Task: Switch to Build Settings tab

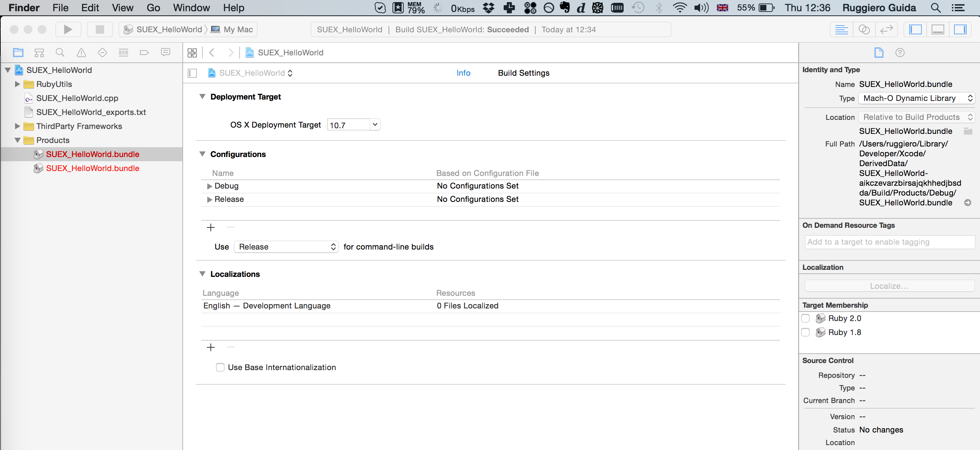Action: (523, 73)
